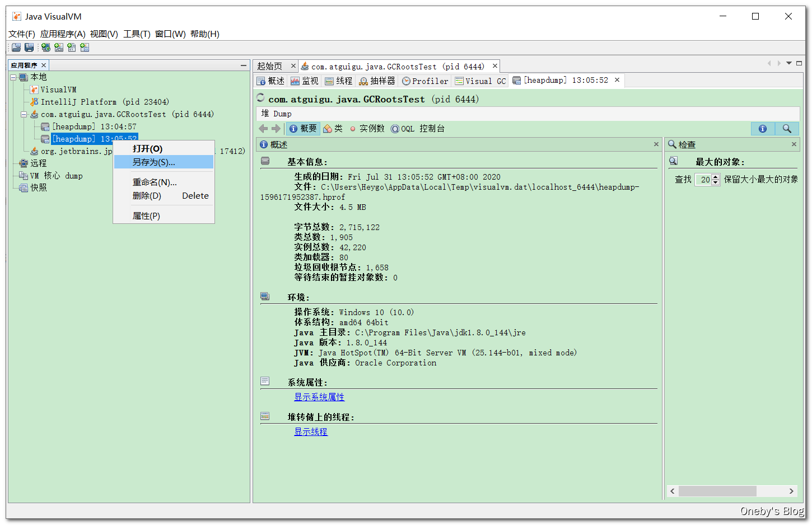Decrease the biggest objects count stepper
This screenshot has height=525, width=812.
pos(715,182)
